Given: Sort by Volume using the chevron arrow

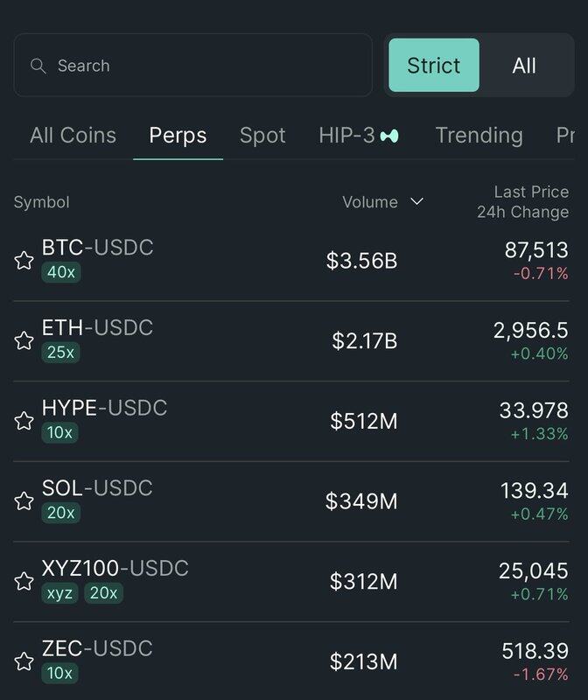Looking at the screenshot, I should click(417, 202).
